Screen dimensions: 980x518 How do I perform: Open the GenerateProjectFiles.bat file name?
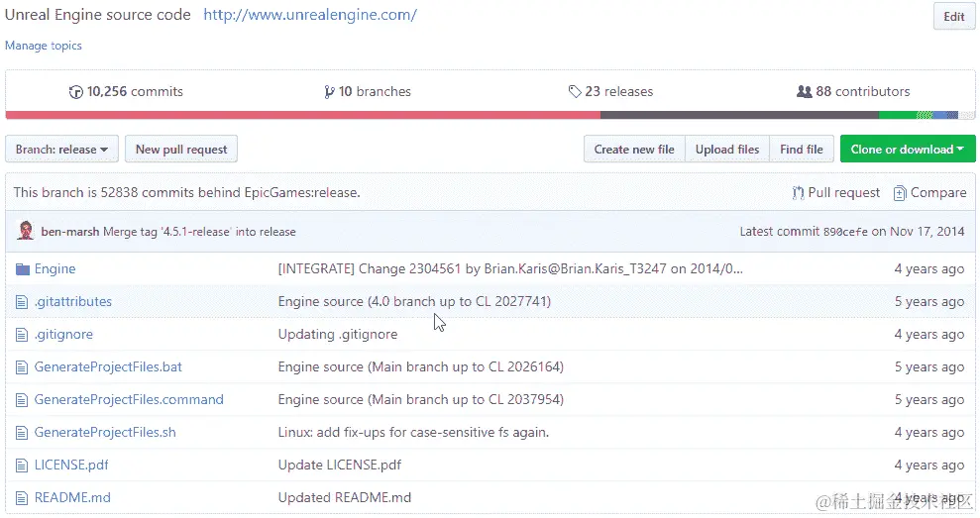pyautogui.click(x=108, y=366)
